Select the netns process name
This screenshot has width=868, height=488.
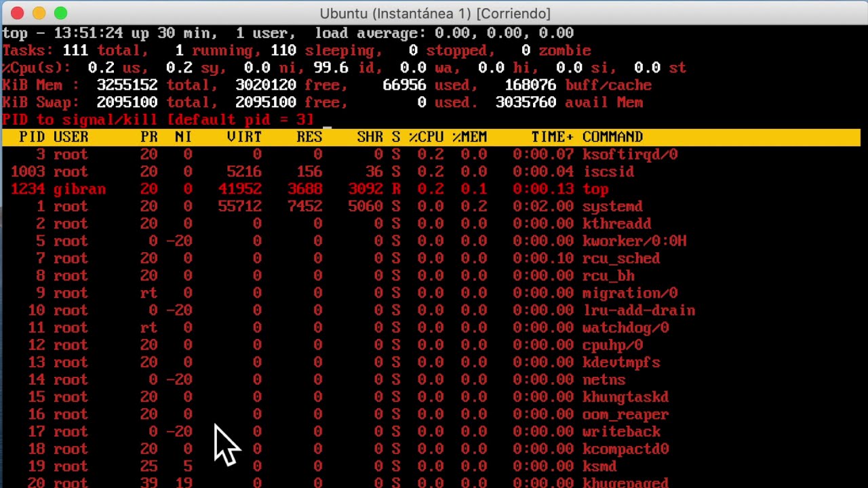point(604,380)
